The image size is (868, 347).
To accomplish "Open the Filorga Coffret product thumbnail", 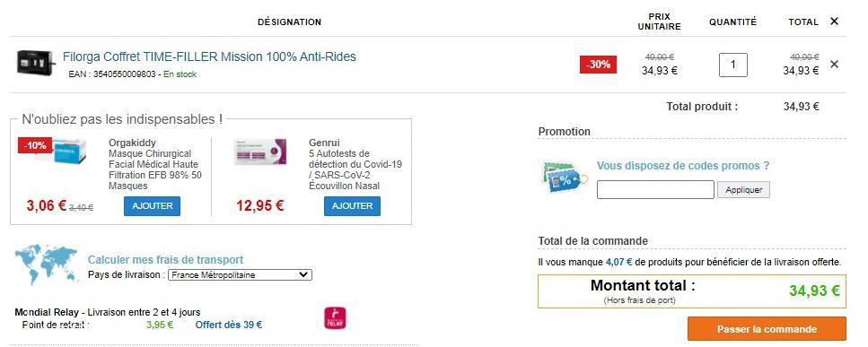I will (36, 63).
